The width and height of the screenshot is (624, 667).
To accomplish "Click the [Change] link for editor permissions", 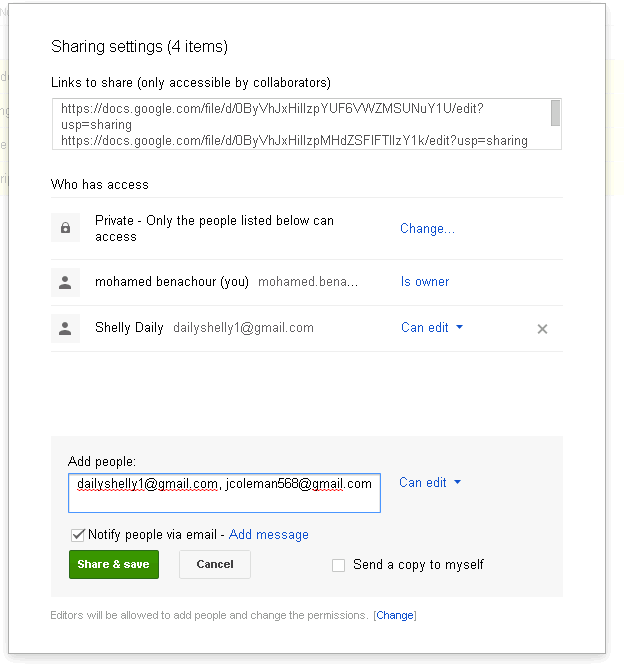I will point(395,615).
